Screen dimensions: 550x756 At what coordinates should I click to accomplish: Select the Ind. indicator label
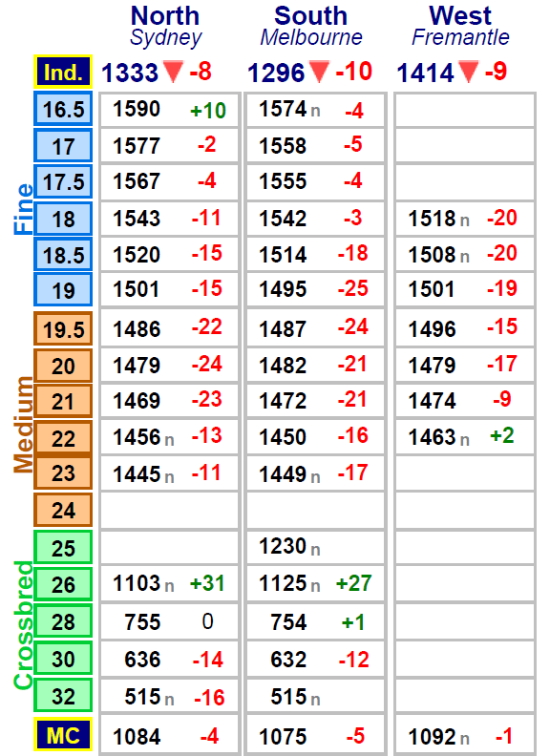click(x=63, y=72)
